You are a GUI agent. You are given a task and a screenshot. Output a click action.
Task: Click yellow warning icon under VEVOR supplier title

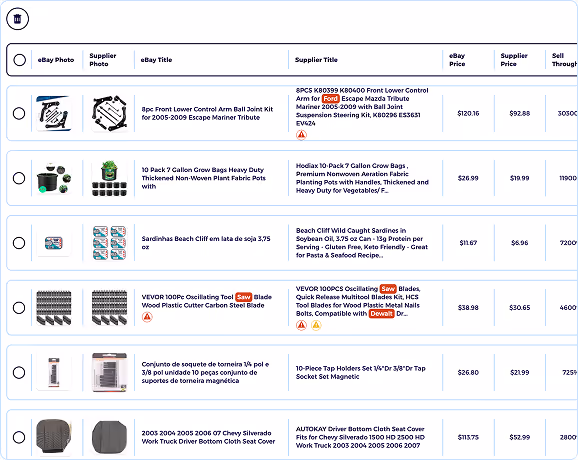click(x=316, y=325)
